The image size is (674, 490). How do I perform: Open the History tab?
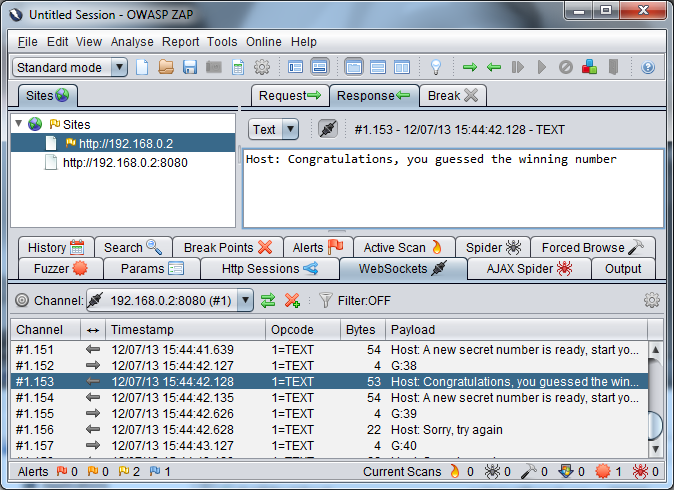56,248
